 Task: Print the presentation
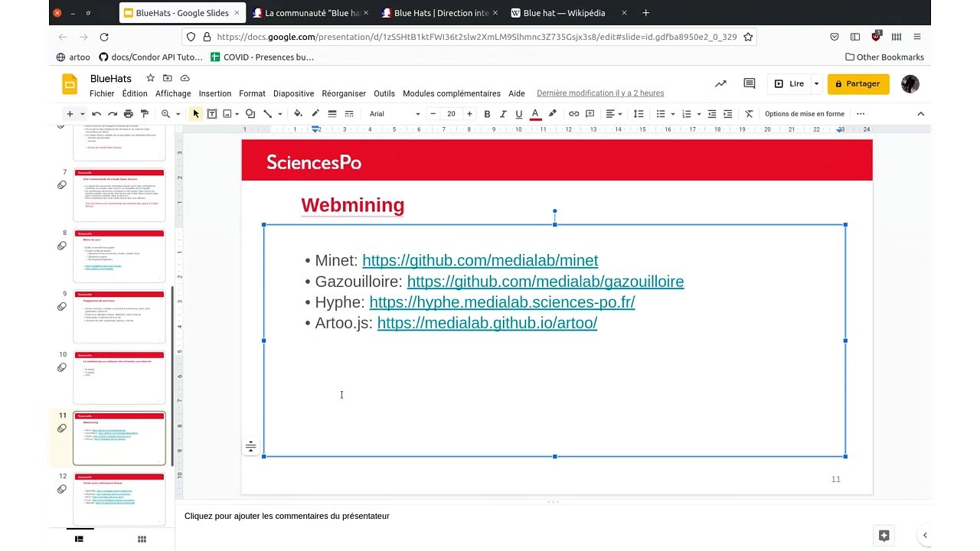(129, 114)
